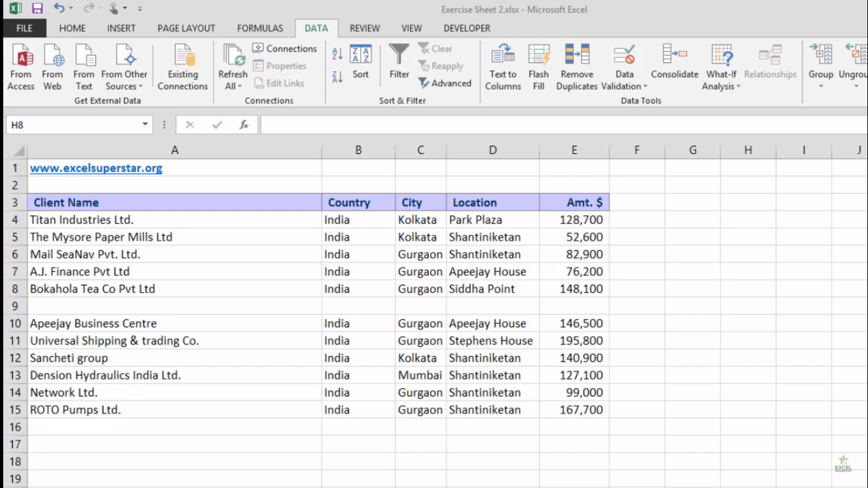Click the Connections button in ribbon
868x488 pixels.
click(285, 48)
